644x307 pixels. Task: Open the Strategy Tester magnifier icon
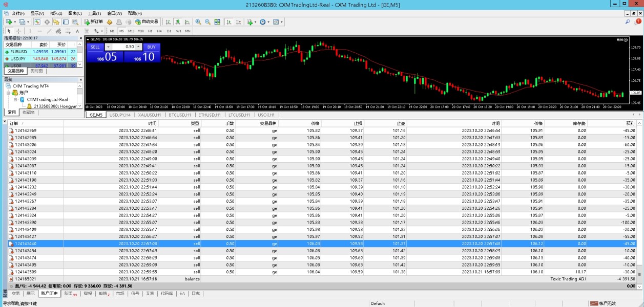75,22
